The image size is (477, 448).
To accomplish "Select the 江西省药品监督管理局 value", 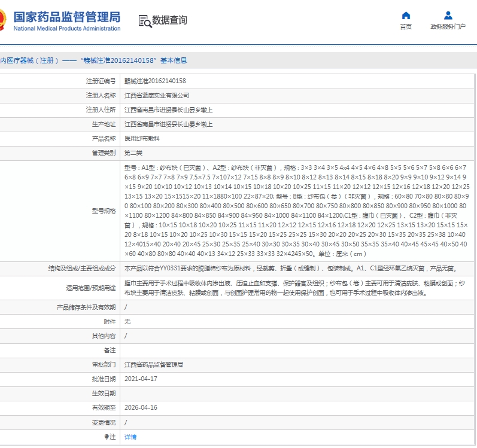I will point(154,365).
